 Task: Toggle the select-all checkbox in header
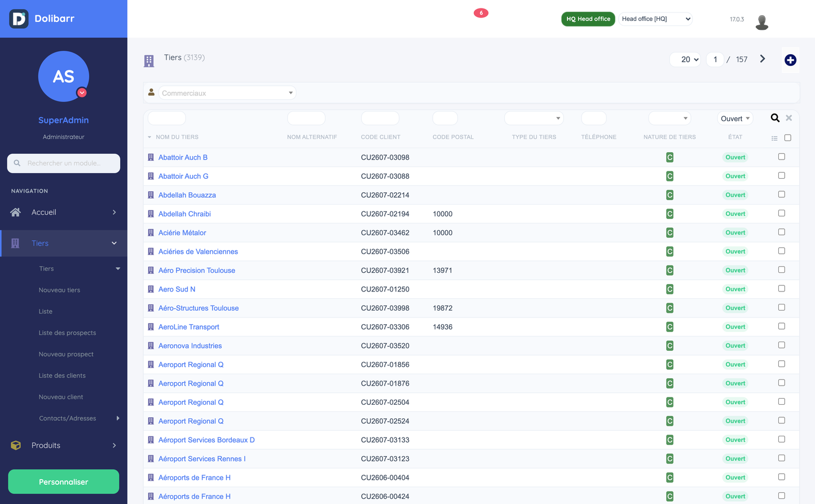click(x=788, y=138)
